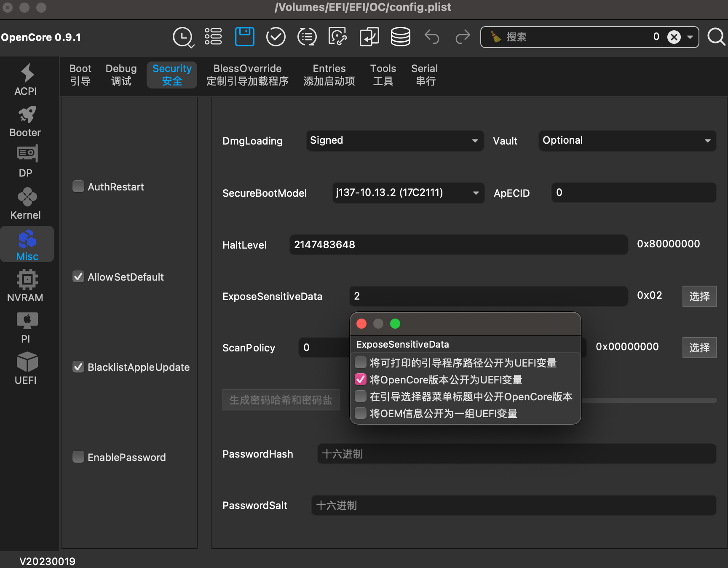Click the ApECID input field
Screen dimensions: 728x568
(x=634, y=193)
